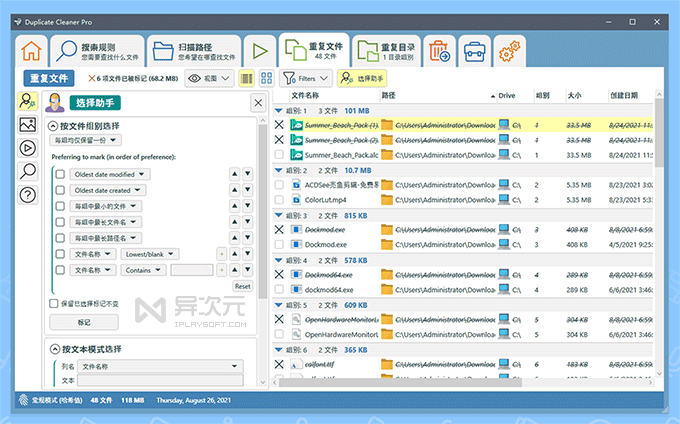Switch to the 重复目录 tab

tap(386, 51)
